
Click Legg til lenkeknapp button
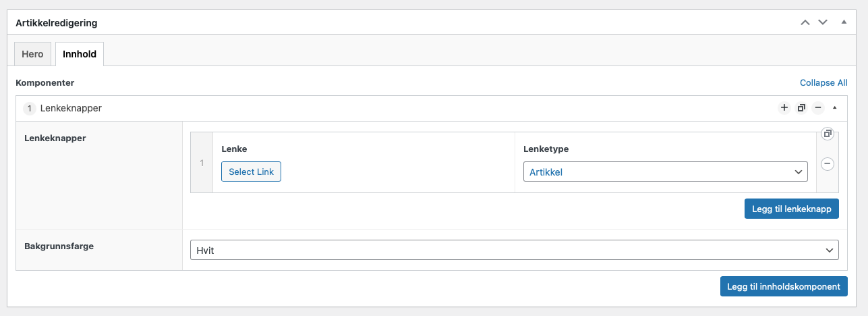pos(792,209)
